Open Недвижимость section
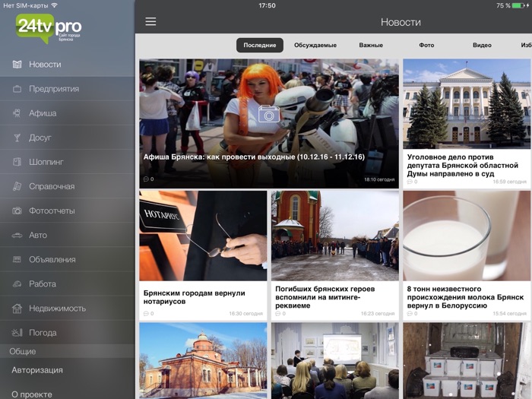The width and height of the screenshot is (532, 399). tap(68, 309)
